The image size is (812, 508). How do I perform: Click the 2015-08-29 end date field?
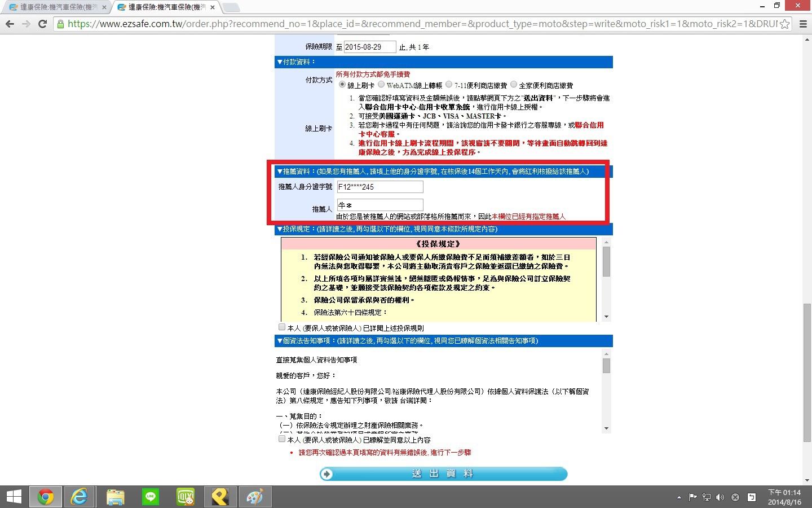pos(370,47)
